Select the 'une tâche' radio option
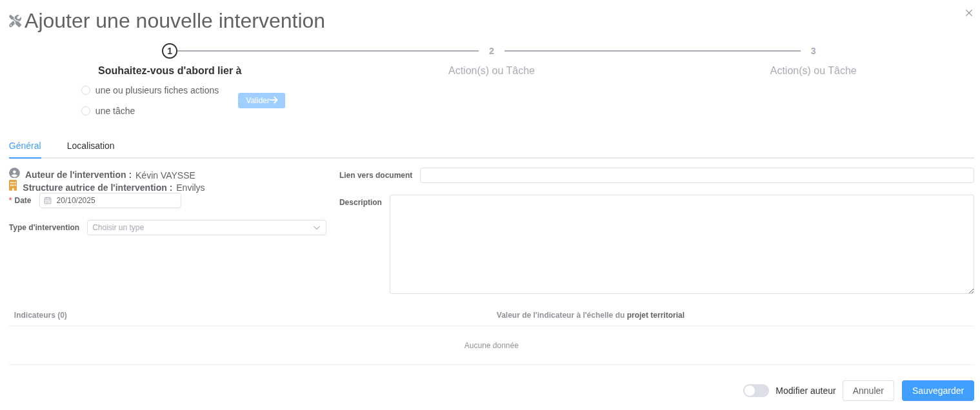This screenshot has width=980, height=410. pos(86,111)
